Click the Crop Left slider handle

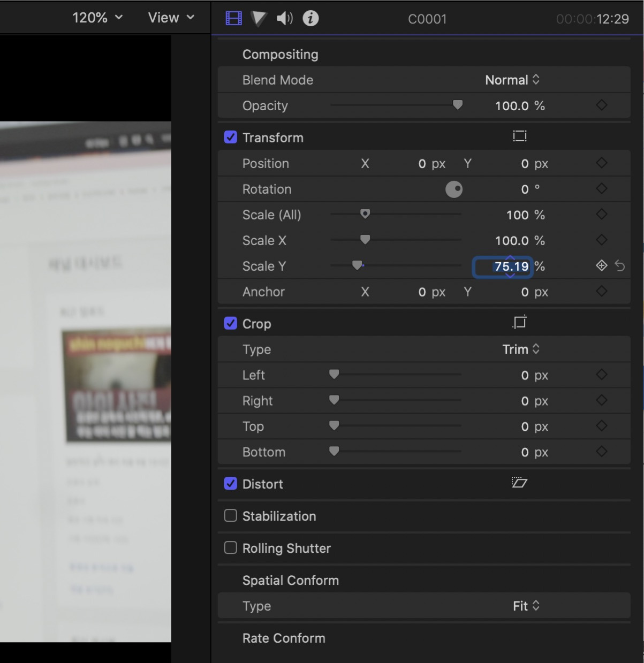(334, 375)
